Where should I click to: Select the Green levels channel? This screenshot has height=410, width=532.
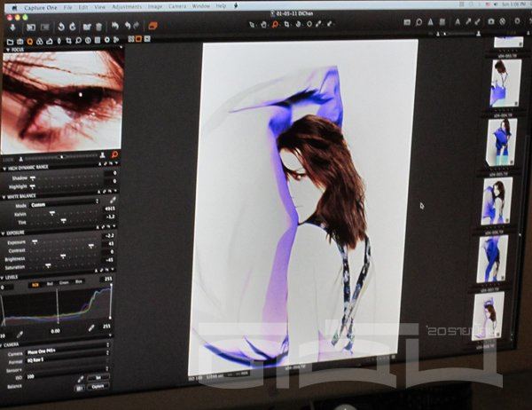pyautogui.click(x=64, y=282)
